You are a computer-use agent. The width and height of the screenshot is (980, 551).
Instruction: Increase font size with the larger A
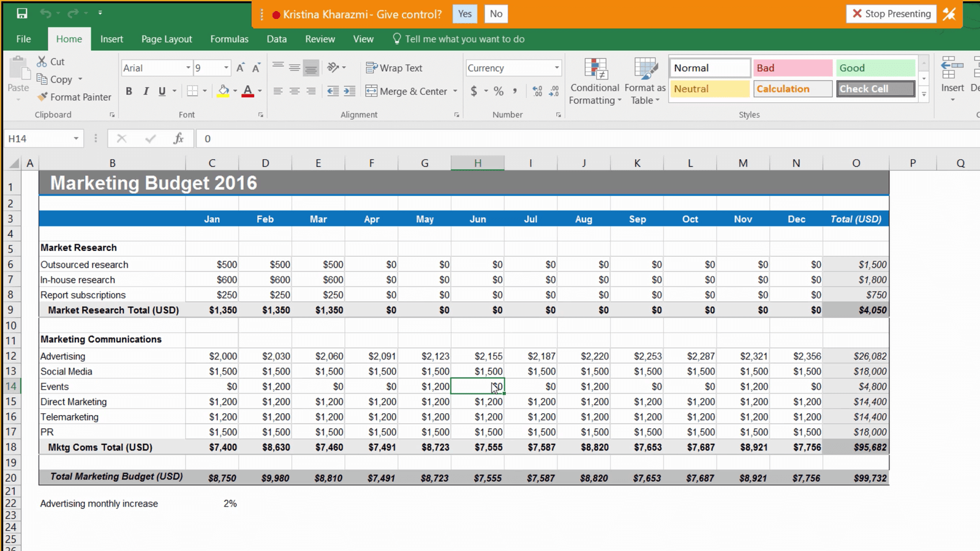click(240, 68)
